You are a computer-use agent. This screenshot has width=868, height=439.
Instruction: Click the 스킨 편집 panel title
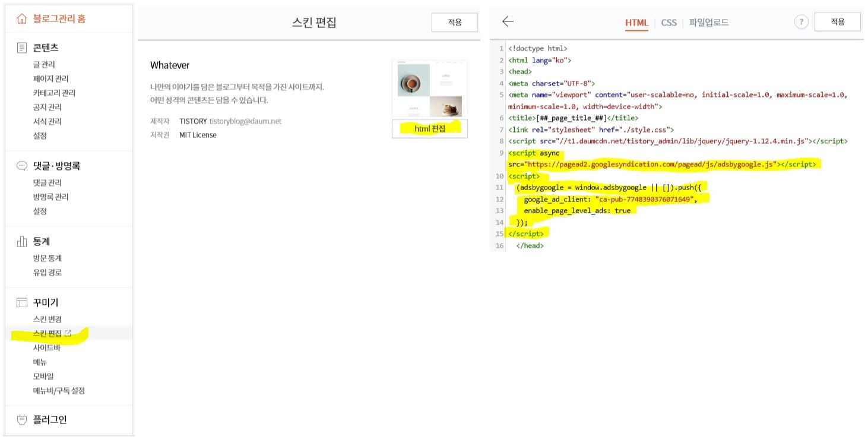pos(315,23)
